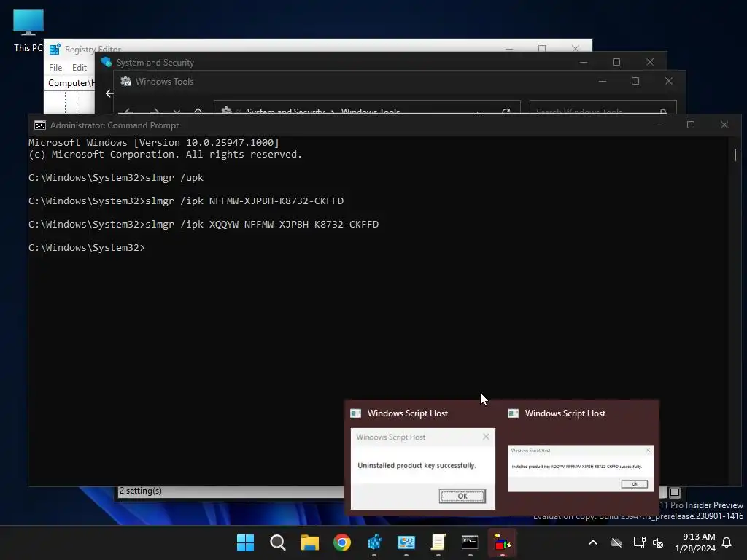Image resolution: width=747 pixels, height=560 pixels.
Task: Minimize the Command Prompt window
Action: click(658, 125)
